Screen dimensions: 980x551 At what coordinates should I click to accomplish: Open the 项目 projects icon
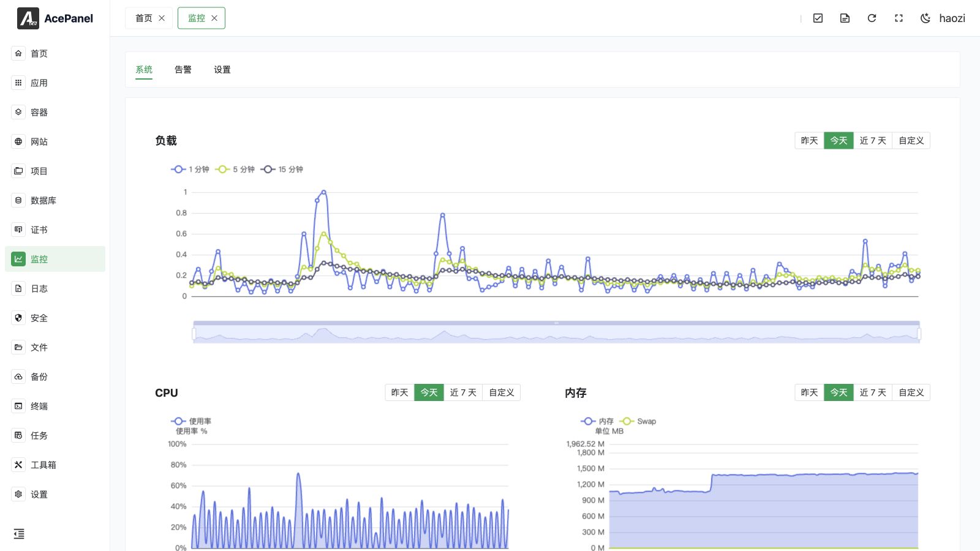coord(18,171)
